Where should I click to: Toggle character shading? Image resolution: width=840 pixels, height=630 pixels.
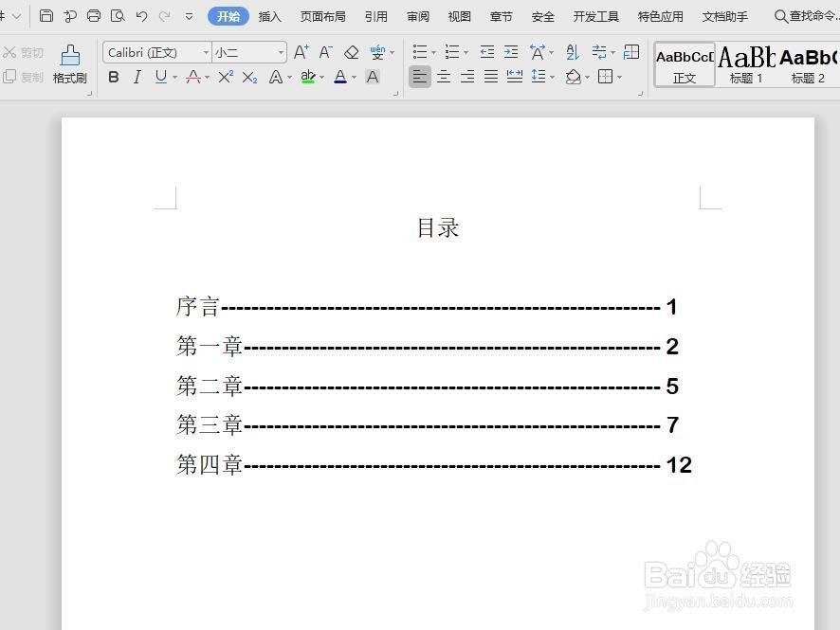click(373, 77)
